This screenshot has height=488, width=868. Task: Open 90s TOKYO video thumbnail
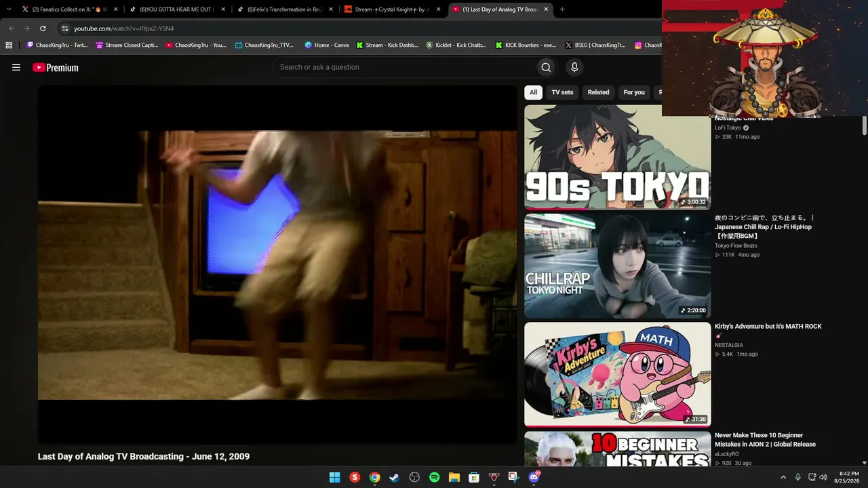618,157
